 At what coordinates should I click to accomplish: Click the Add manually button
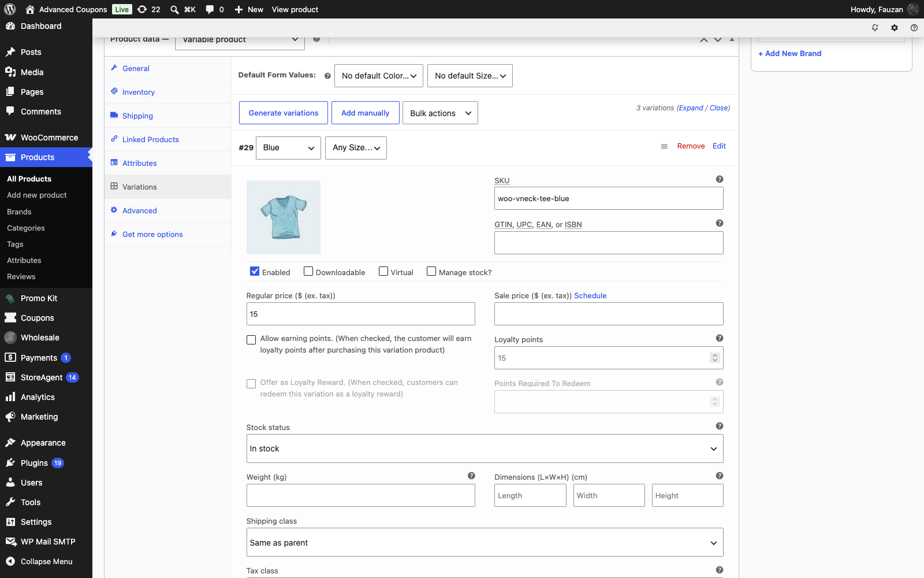(366, 113)
